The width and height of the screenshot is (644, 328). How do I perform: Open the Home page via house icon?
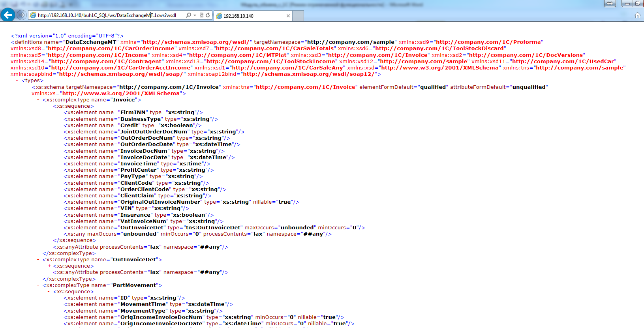coord(637,15)
